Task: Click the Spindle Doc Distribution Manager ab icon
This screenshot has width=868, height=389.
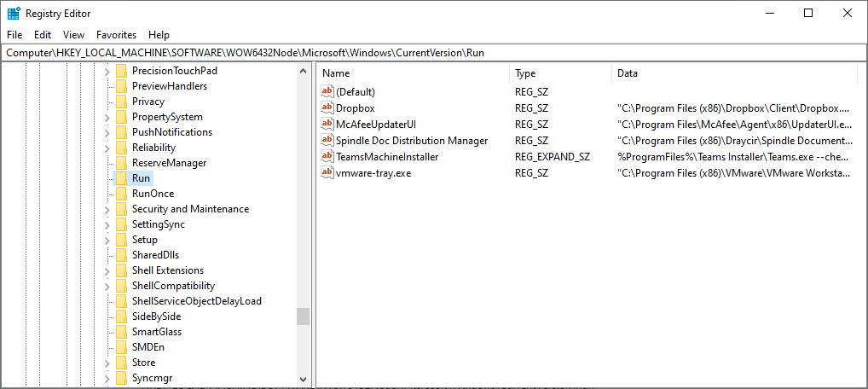Action: (x=327, y=141)
